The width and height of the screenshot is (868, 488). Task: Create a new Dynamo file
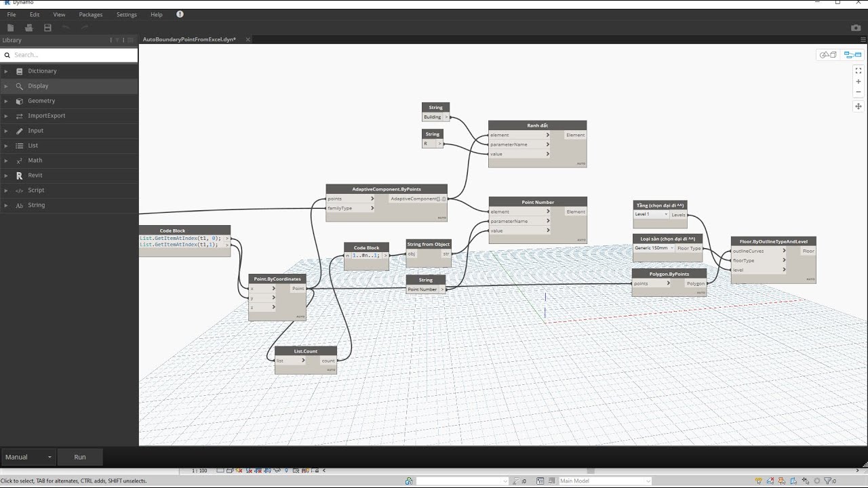10,28
